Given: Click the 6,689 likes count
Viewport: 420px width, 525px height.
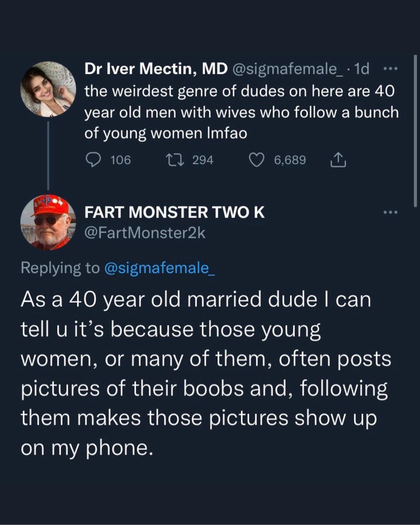Looking at the screenshot, I should tap(290, 160).
